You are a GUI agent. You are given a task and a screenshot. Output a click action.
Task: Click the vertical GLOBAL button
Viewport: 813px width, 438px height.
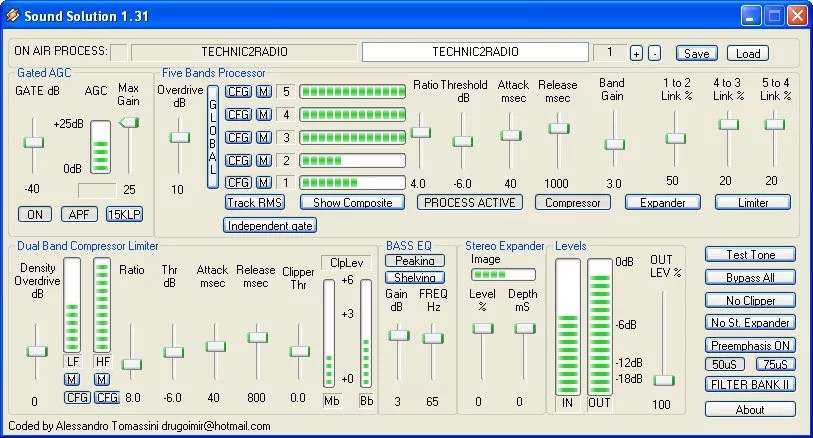coord(212,137)
